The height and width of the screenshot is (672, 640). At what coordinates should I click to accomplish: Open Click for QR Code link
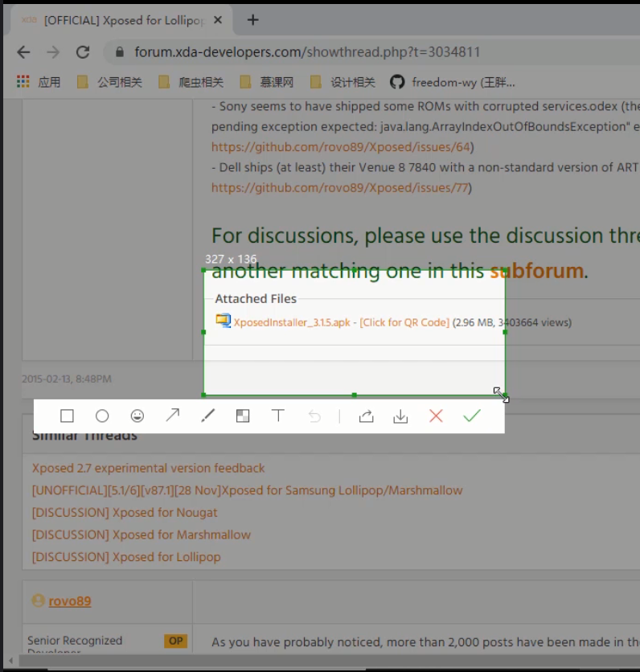pos(404,322)
